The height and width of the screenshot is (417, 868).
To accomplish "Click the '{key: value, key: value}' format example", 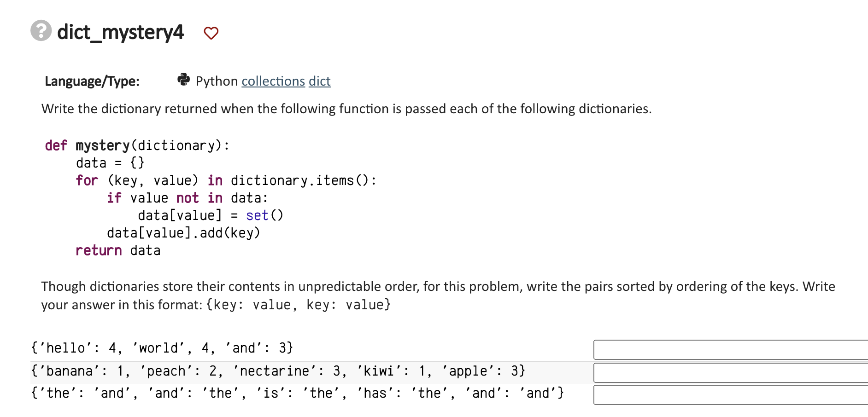I will [299, 305].
